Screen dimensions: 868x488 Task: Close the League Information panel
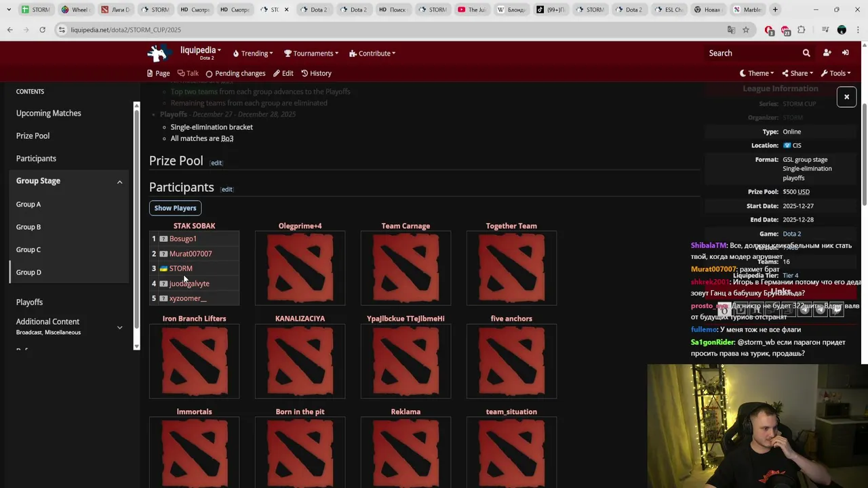click(846, 97)
